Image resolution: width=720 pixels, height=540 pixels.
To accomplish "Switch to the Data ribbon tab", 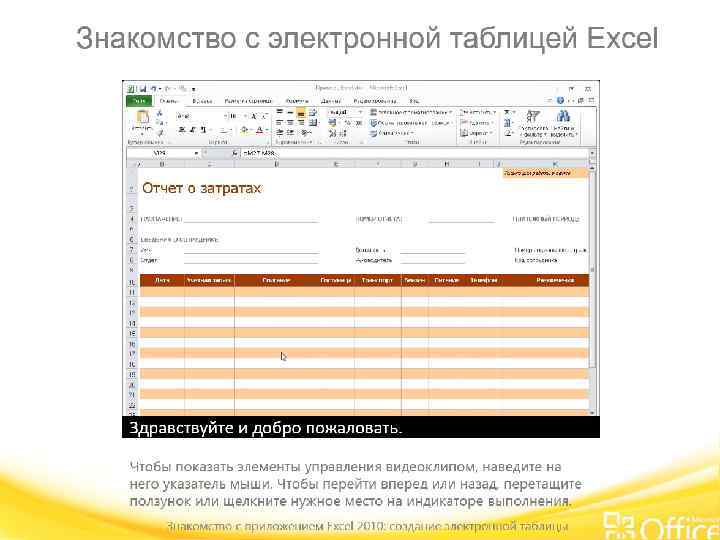I will click(x=331, y=101).
